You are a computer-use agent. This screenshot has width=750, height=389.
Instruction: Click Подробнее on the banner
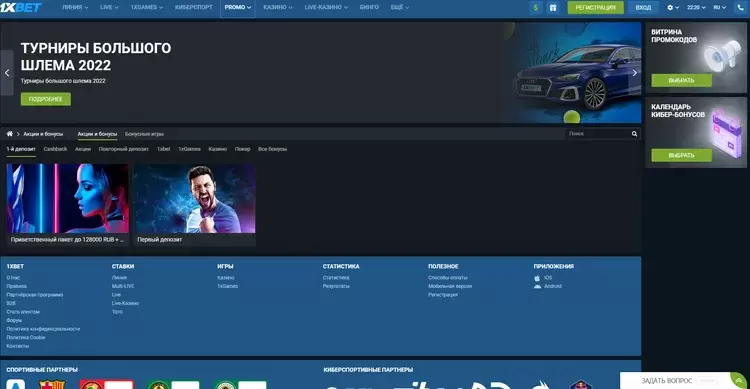click(x=46, y=99)
